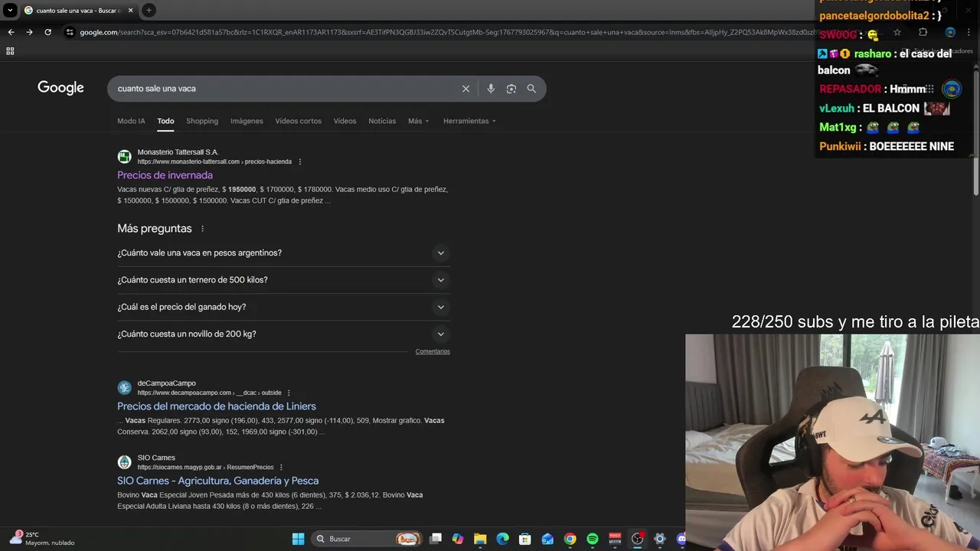Click the Windows taskbar Buscar search box
Screen dimensions: 980x551
[367, 539]
